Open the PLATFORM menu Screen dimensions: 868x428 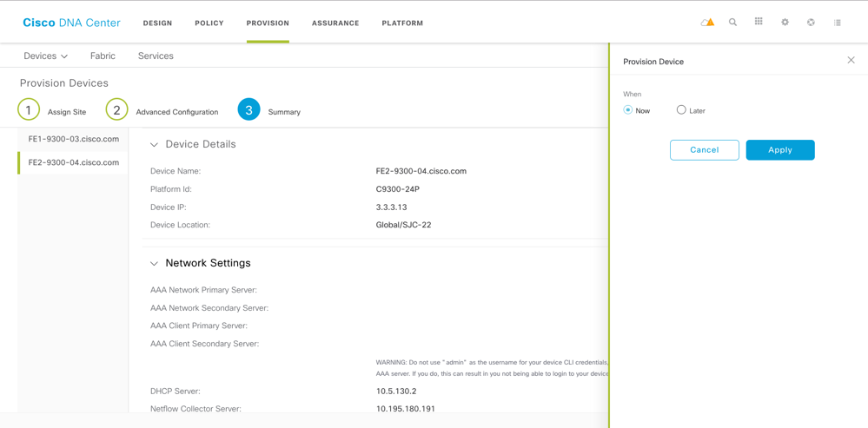[x=402, y=23]
